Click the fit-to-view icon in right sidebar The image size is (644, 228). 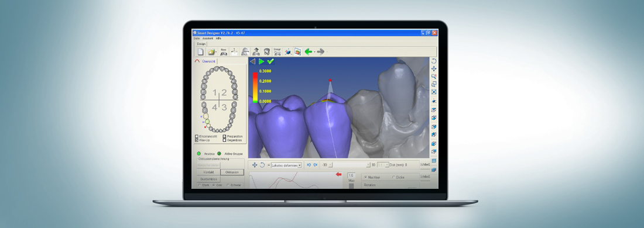(434, 92)
